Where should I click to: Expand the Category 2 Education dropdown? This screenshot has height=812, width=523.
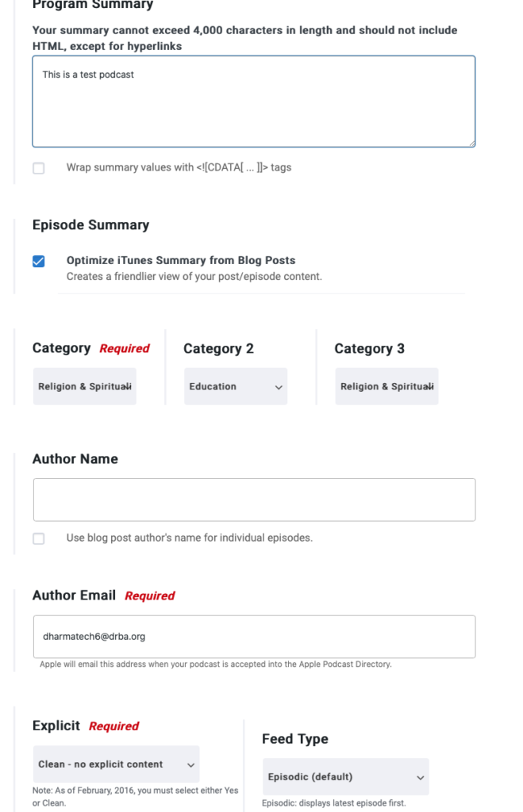point(236,386)
